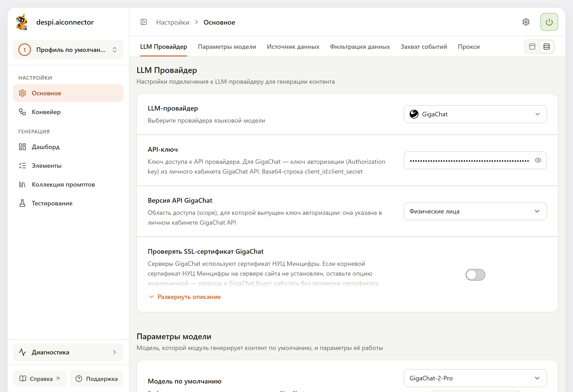Viewport: 573px width, 392px height.
Task: Open settings gear in header
Action: (526, 22)
